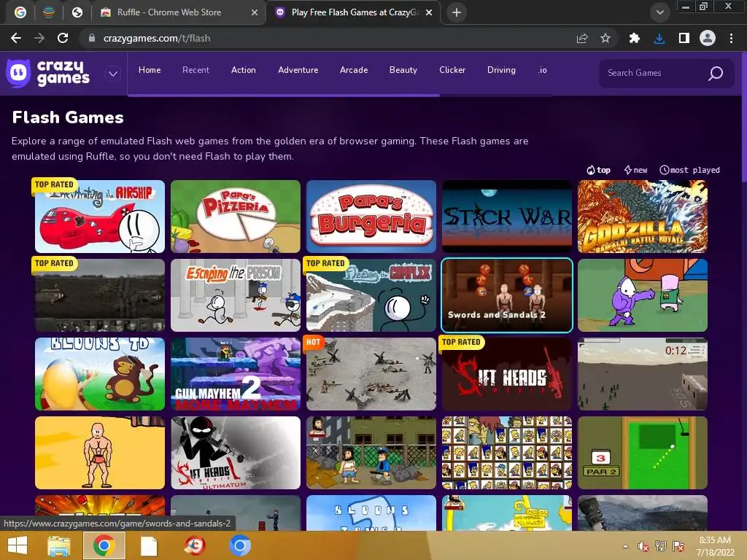747x560 pixels.
Task: Sort games by new
Action: point(635,170)
